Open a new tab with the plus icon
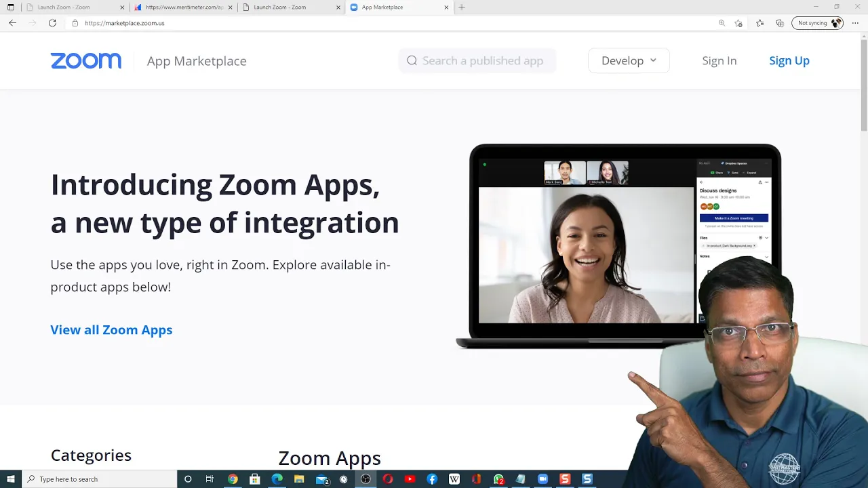This screenshot has height=488, width=868. pos(462,7)
